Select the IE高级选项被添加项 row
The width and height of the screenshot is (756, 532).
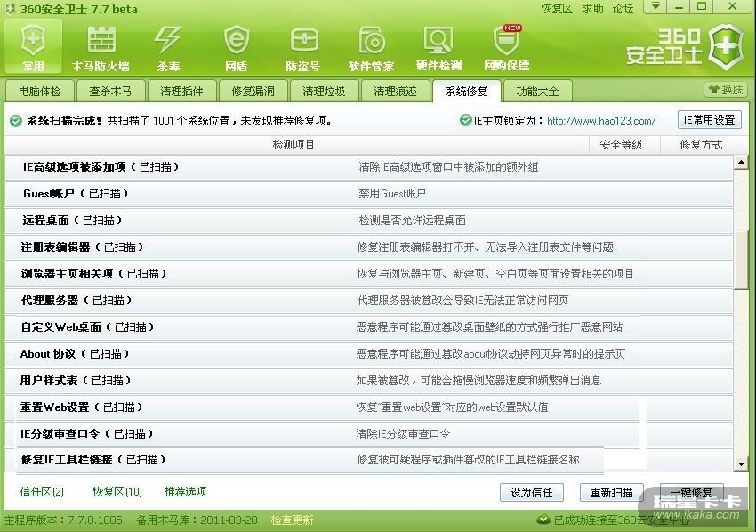point(369,167)
